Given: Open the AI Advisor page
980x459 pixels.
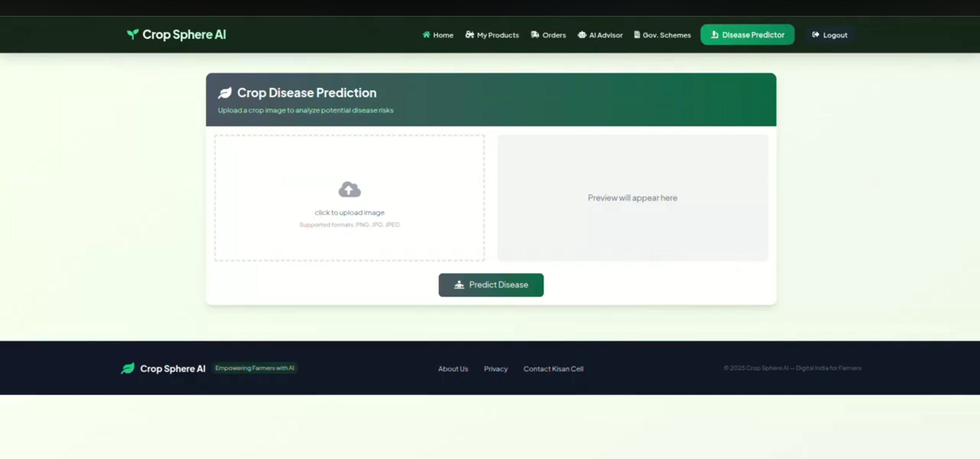Looking at the screenshot, I should point(600,35).
